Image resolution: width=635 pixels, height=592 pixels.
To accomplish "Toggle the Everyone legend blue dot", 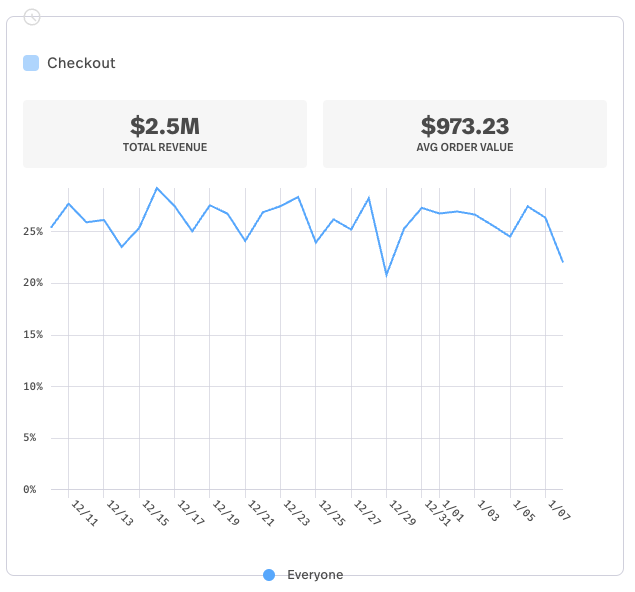I will pyautogui.click(x=269, y=575).
